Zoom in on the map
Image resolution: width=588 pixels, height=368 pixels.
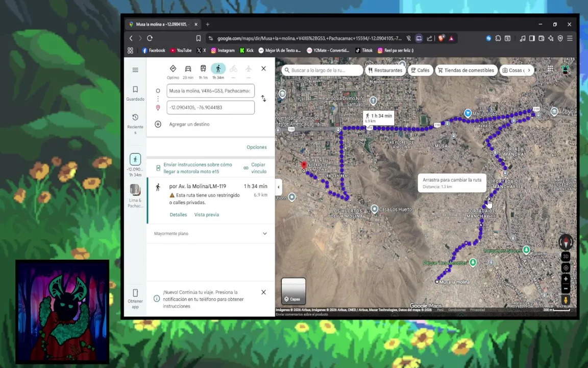[x=566, y=279]
